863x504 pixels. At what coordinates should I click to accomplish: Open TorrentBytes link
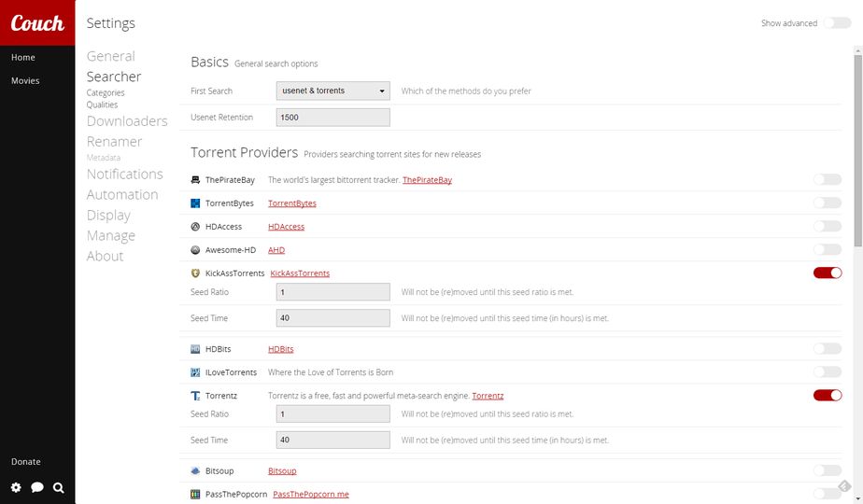click(292, 203)
